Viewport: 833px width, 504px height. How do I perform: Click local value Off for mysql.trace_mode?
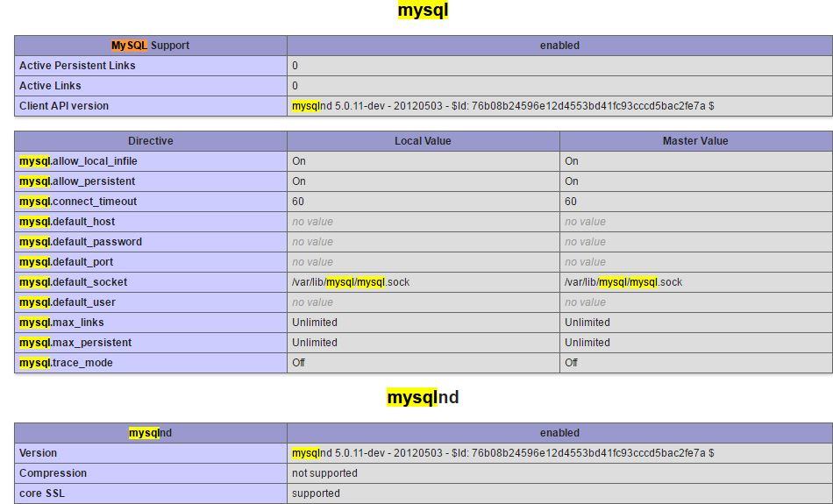[298, 363]
